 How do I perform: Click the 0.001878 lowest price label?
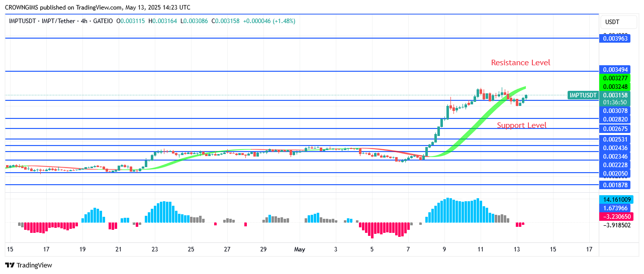click(615, 185)
